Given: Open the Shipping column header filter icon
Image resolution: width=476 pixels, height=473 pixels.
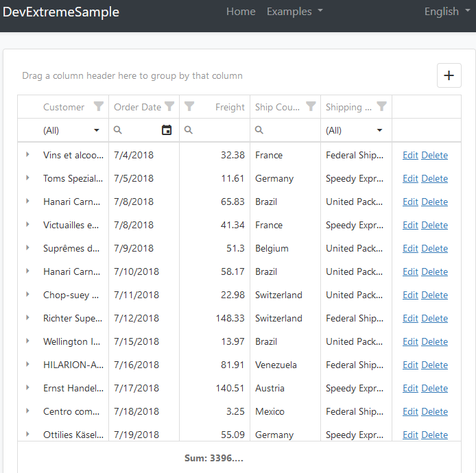Looking at the screenshot, I should tap(382, 107).
